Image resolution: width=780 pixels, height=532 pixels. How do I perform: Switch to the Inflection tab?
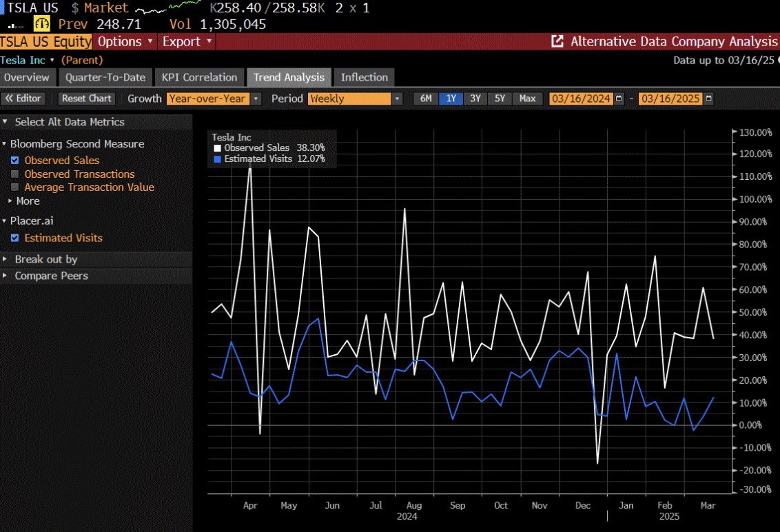[x=364, y=77]
